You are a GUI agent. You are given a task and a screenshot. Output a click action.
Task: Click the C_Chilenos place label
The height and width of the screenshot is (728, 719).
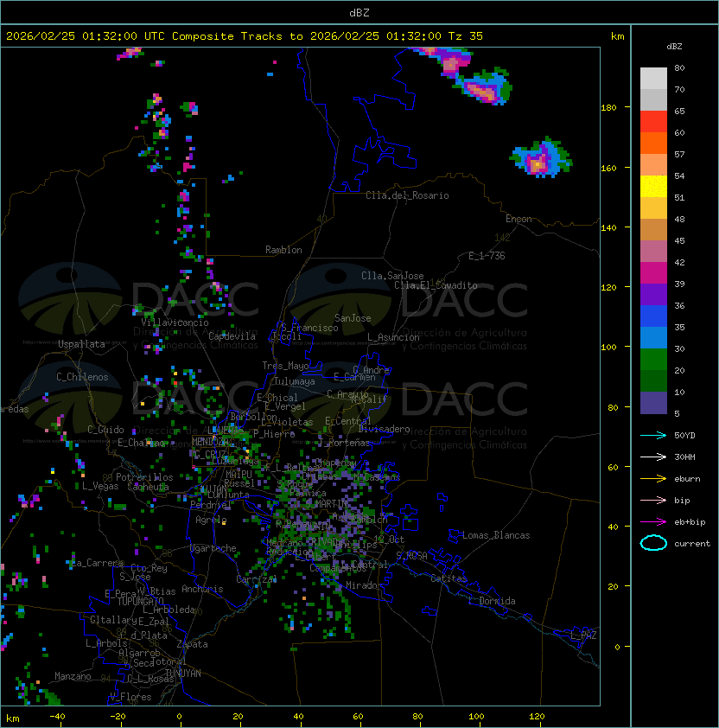tap(82, 377)
